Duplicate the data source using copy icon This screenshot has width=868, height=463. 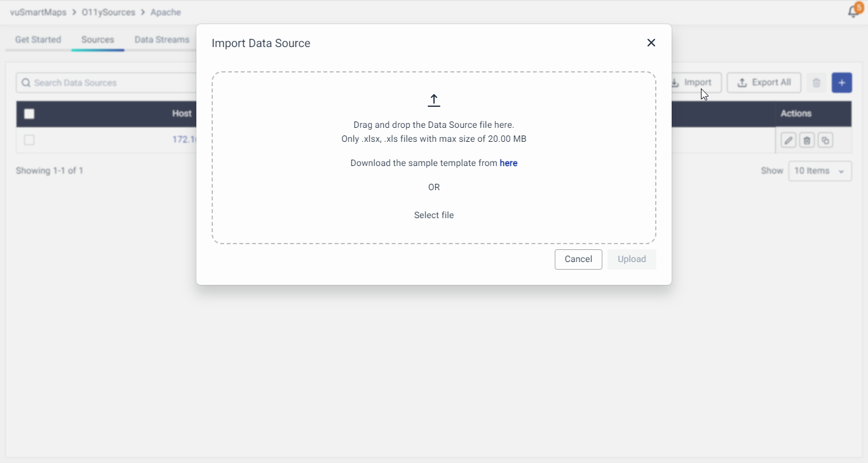[825, 141]
